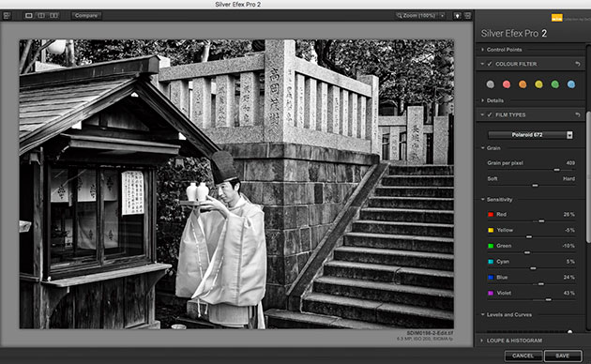The image size is (591, 364).
Task: Expand the Control Points section
Action: pyautogui.click(x=482, y=50)
